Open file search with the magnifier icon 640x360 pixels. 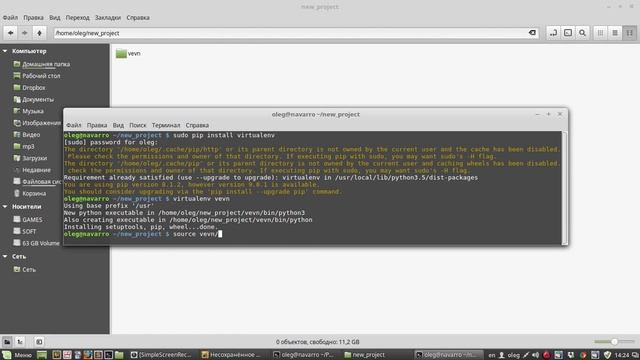coord(582,33)
